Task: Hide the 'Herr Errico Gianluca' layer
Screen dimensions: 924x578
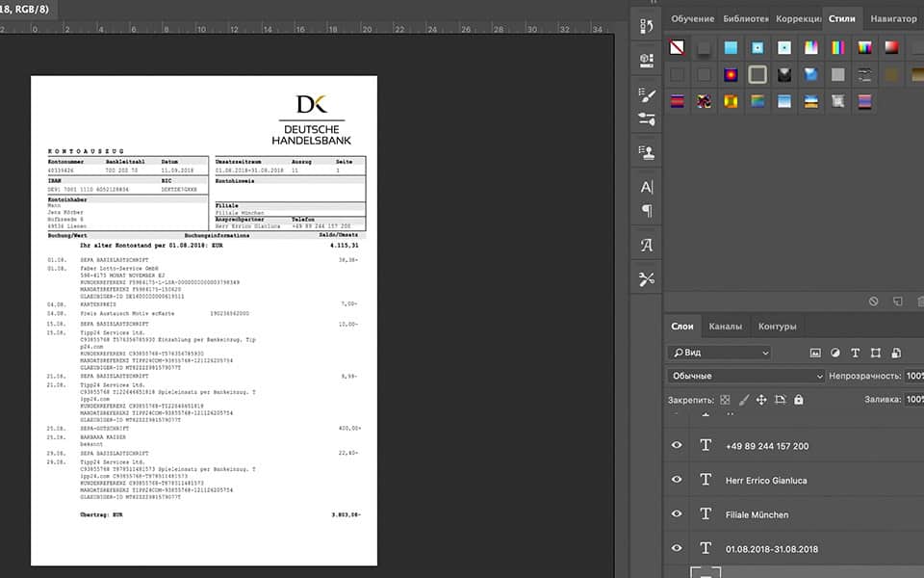Action: (677, 480)
